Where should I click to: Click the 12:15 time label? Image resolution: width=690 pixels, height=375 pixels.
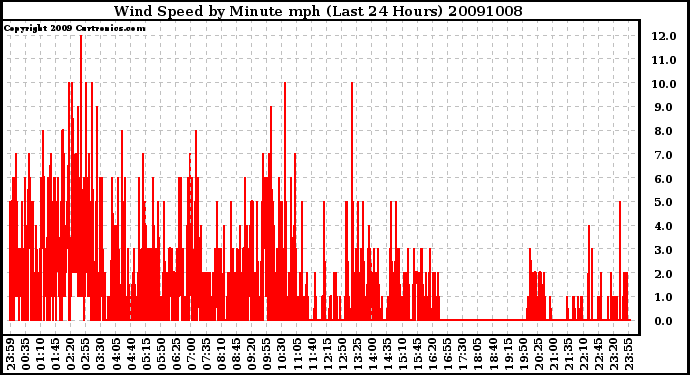pos(327,355)
